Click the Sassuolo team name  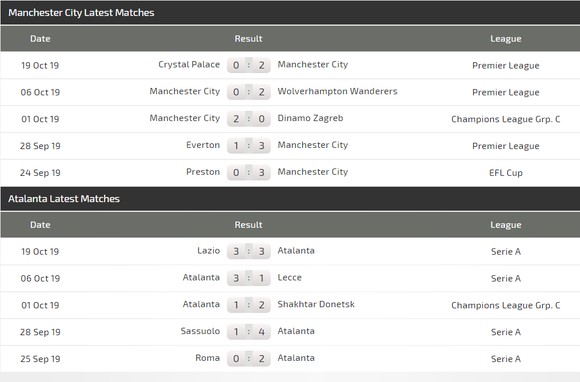tap(200, 331)
